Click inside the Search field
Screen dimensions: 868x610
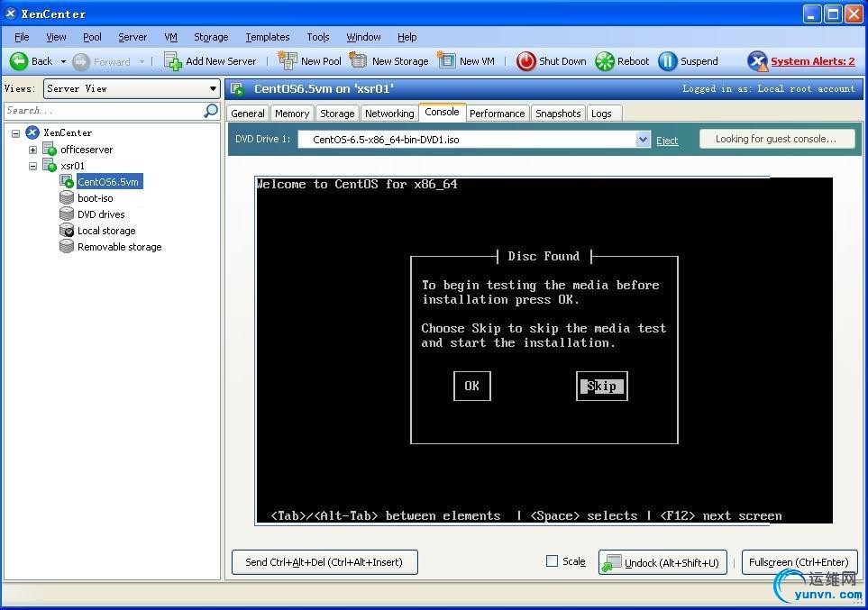(x=104, y=111)
